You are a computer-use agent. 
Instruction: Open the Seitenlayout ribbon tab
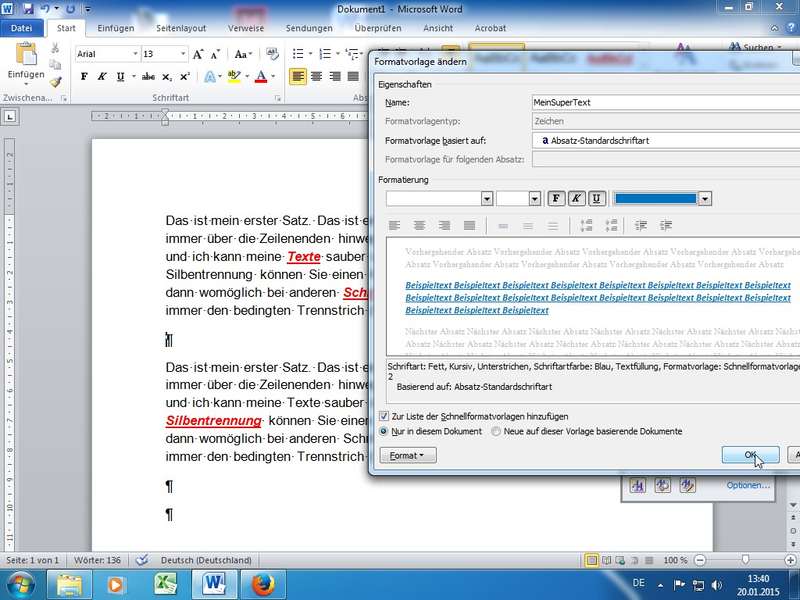point(179,29)
